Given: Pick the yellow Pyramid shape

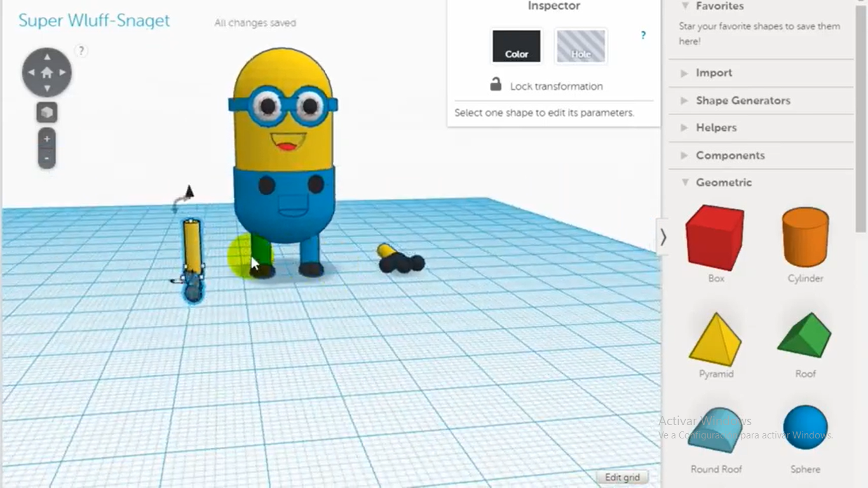Looking at the screenshot, I should click(x=716, y=339).
